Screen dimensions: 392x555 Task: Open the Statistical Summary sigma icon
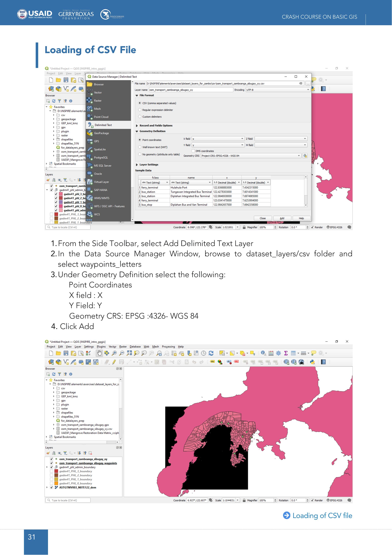[286, 353]
